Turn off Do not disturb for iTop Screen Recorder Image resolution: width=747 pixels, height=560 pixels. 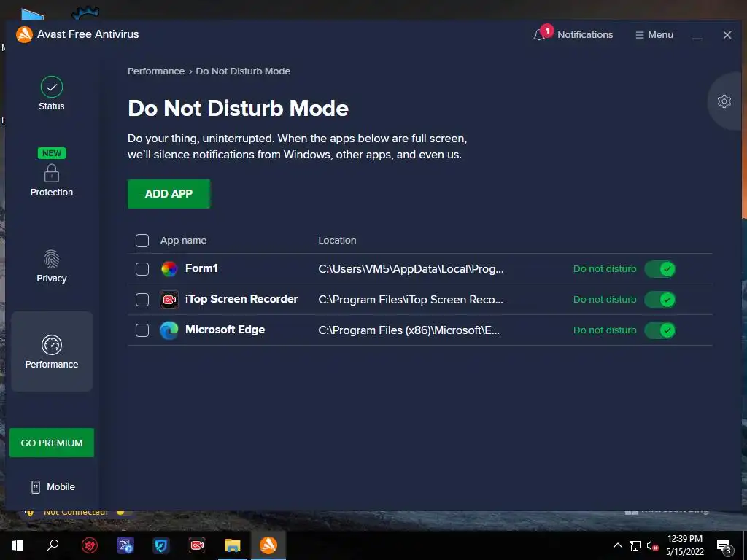tap(659, 300)
